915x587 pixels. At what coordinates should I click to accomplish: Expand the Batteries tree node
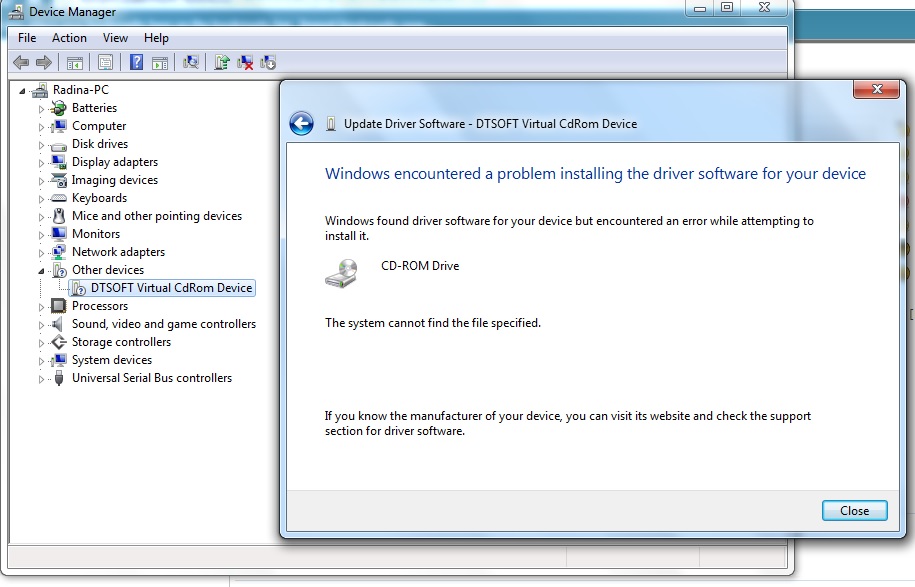click(x=41, y=109)
